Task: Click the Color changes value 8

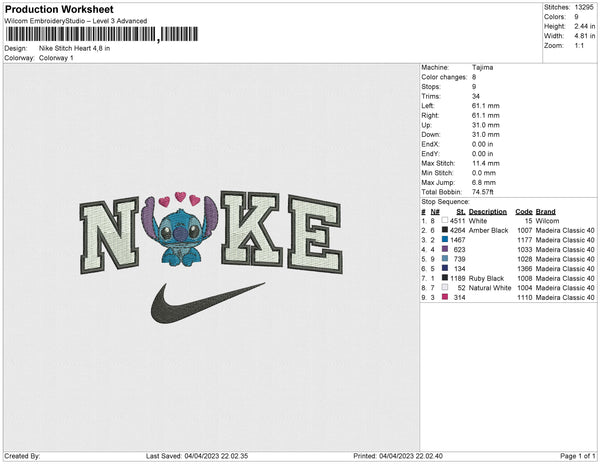Action: pos(474,77)
